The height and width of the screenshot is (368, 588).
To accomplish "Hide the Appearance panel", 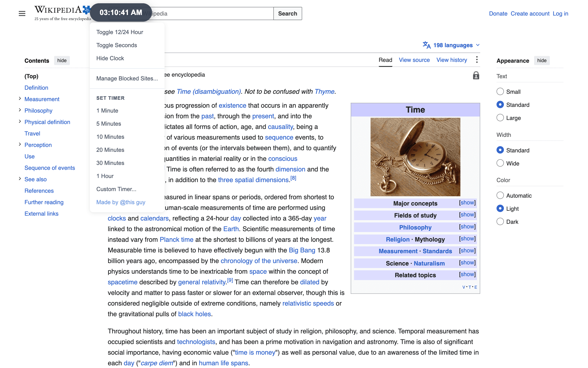I will [542, 61].
